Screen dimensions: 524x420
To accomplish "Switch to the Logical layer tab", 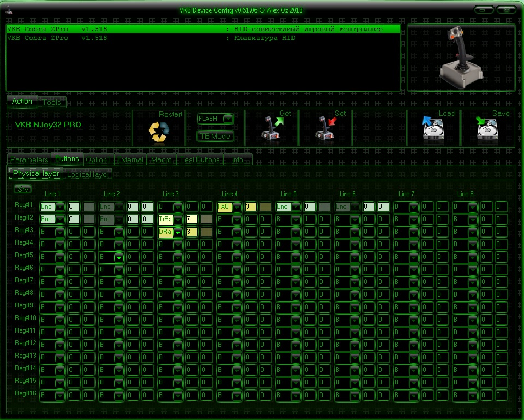I will pyautogui.click(x=88, y=174).
